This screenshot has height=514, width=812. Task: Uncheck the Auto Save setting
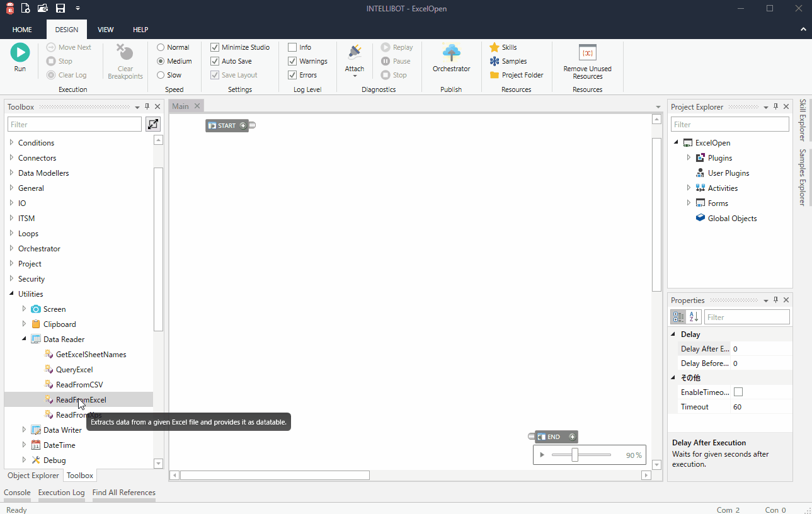point(214,60)
